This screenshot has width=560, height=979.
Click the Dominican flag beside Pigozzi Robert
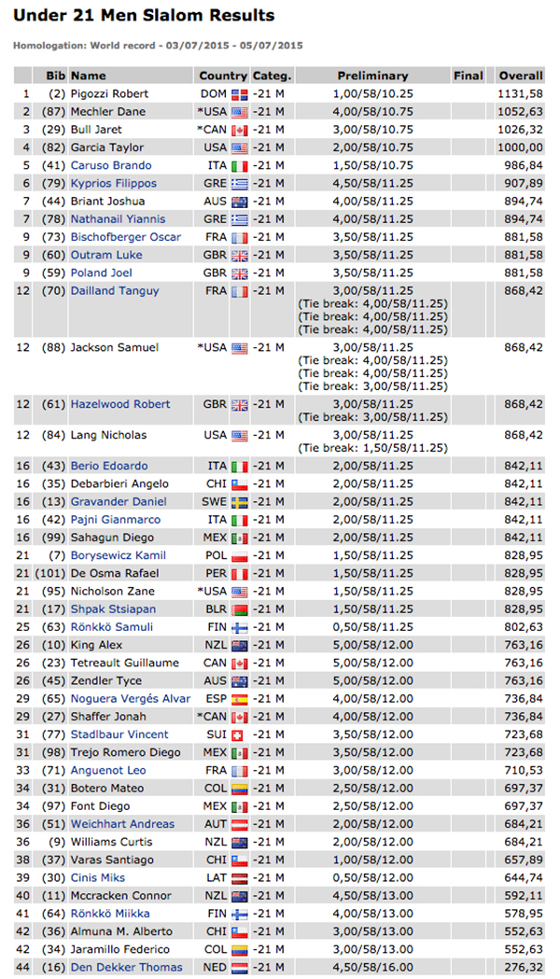point(239,94)
